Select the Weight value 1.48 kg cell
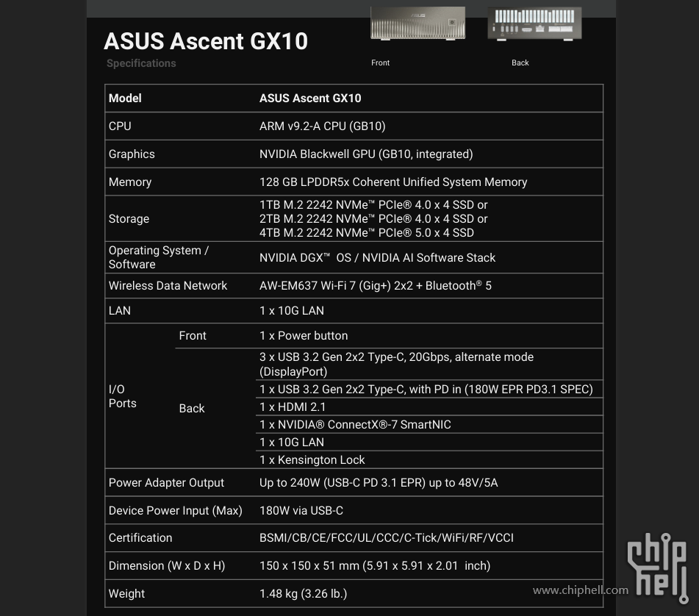Viewport: 699px width, 616px height. 304,593
